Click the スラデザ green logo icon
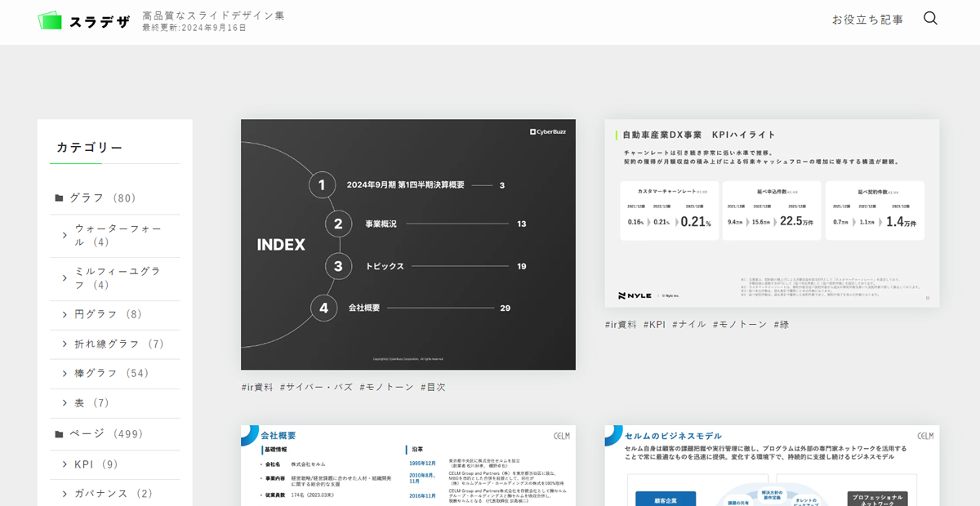 click(50, 20)
